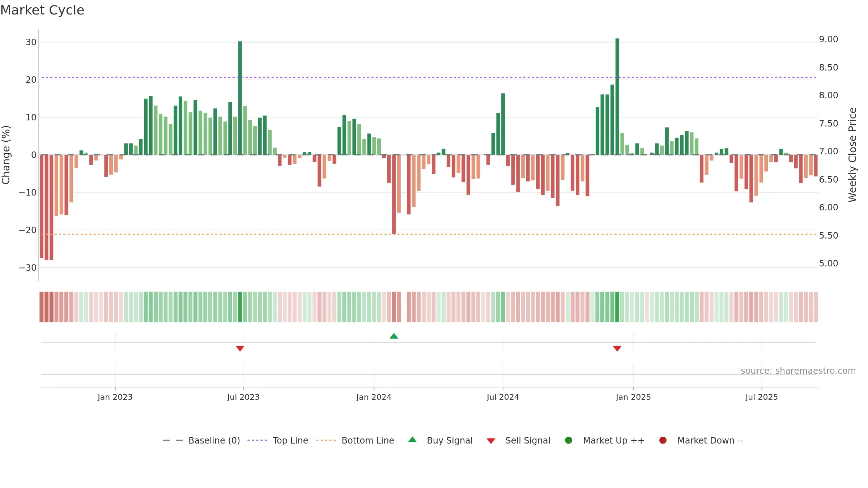
Task: Click the dark green heat strip cell near Jul 2023
Action: point(240,307)
